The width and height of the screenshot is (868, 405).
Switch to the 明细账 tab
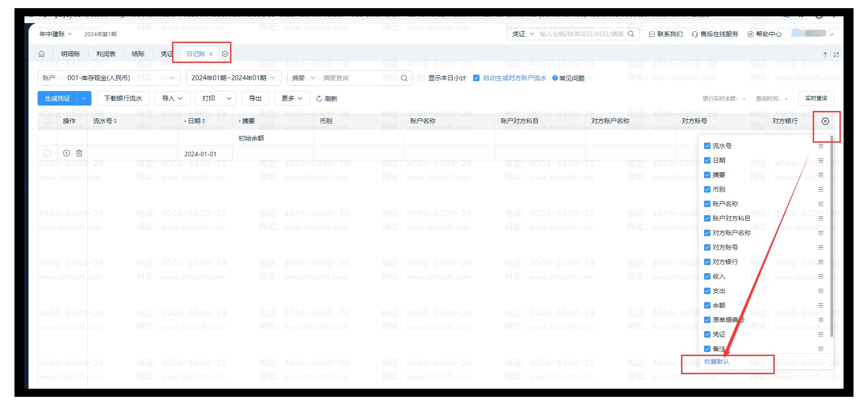click(71, 54)
